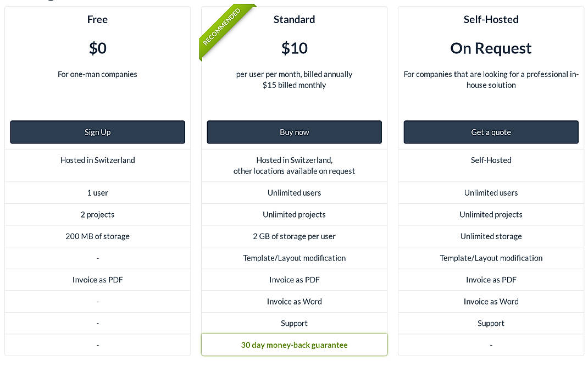Select the Standard plan heading

(x=294, y=19)
